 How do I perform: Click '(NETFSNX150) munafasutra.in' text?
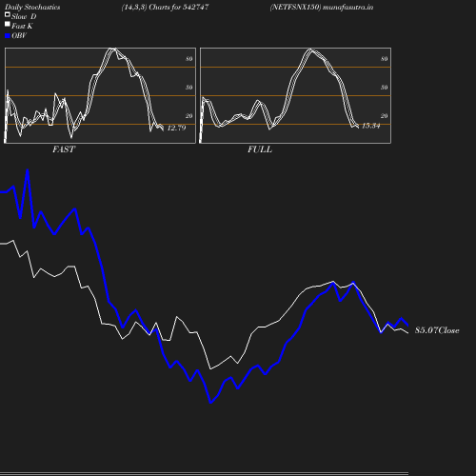[322, 8]
